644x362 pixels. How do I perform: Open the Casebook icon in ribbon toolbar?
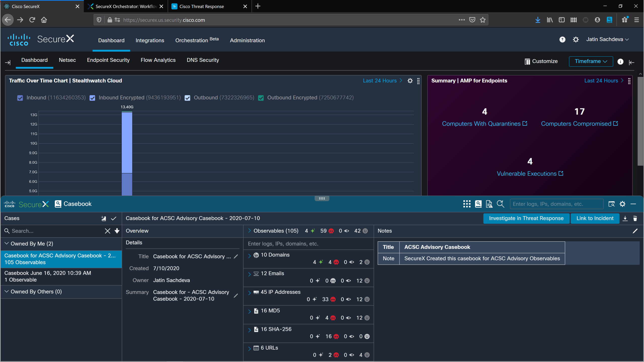coord(478,204)
